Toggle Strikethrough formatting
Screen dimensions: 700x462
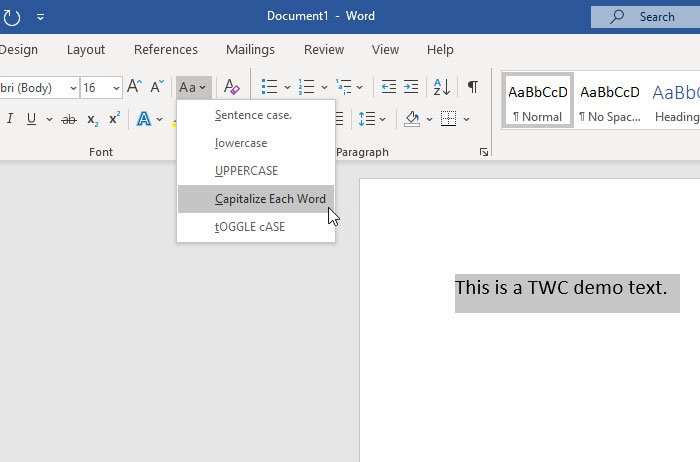click(69, 119)
